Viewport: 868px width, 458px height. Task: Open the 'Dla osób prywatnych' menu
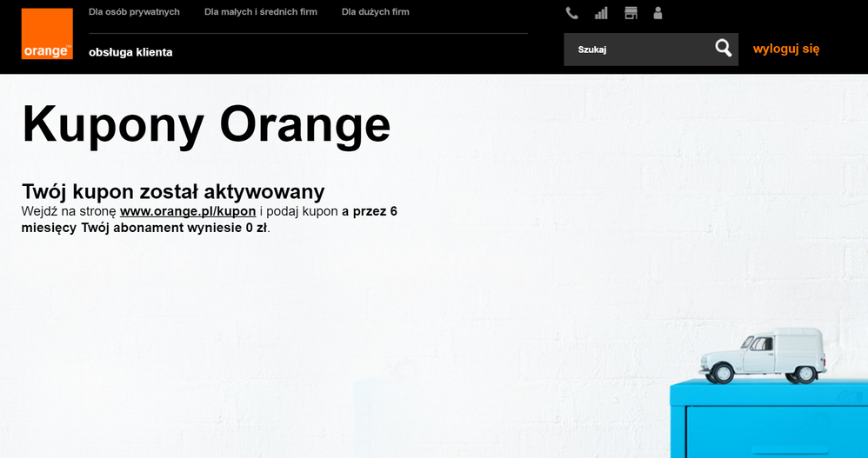point(134,11)
